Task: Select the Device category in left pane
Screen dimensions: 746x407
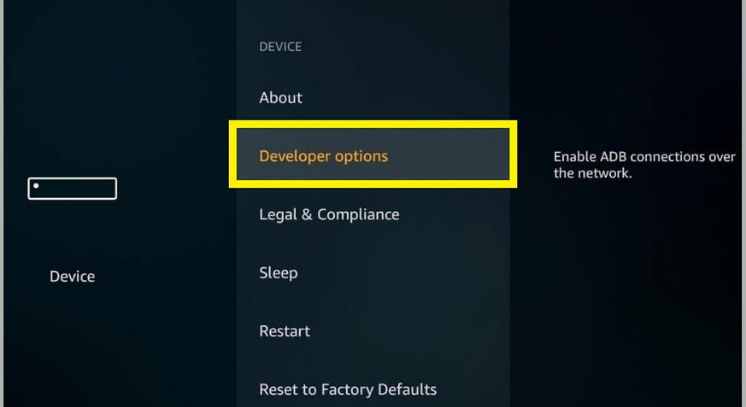Action: coord(72,277)
